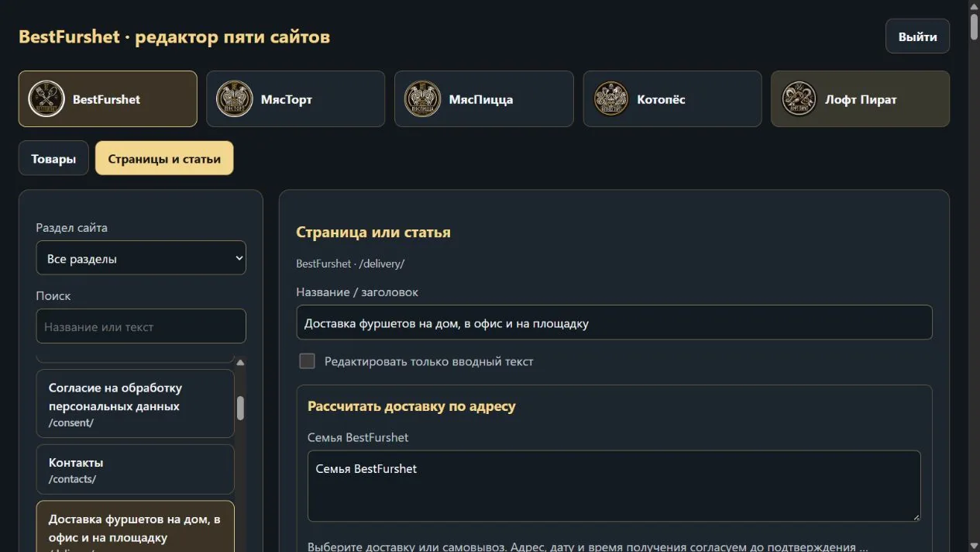Click the Название / заголовок label
Screen dimensions: 980x552
pos(357,292)
